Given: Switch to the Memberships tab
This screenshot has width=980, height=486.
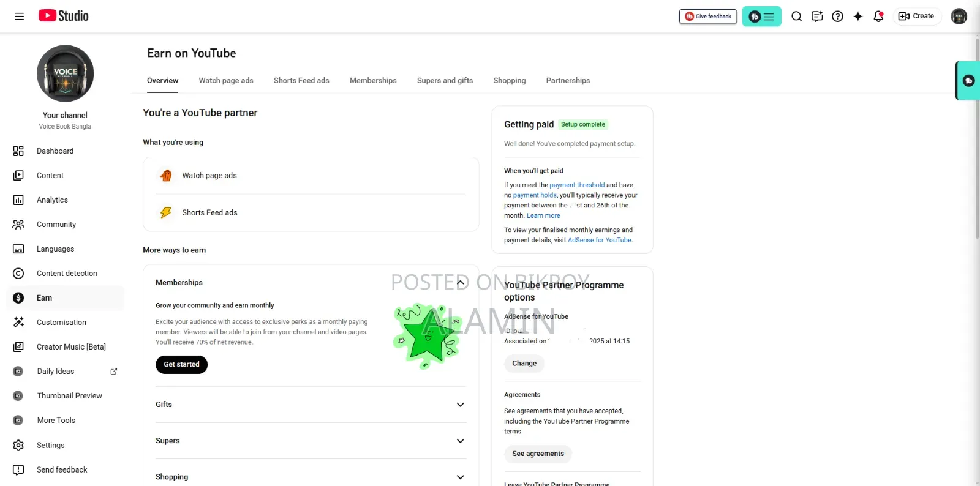Looking at the screenshot, I should (x=373, y=81).
